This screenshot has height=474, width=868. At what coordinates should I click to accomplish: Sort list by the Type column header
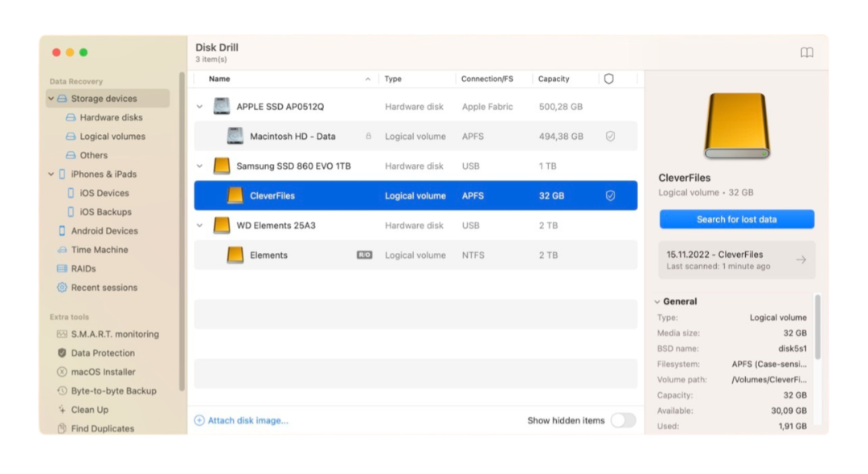(393, 79)
